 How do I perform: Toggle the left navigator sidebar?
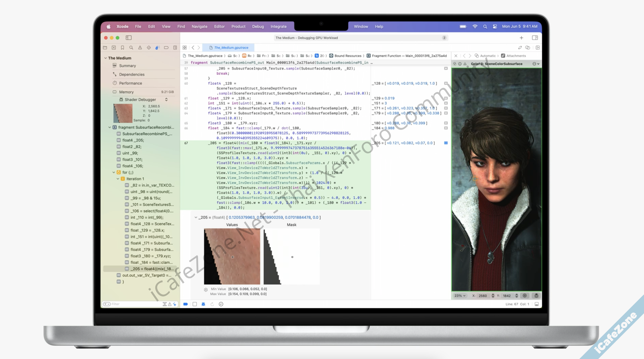(x=128, y=38)
